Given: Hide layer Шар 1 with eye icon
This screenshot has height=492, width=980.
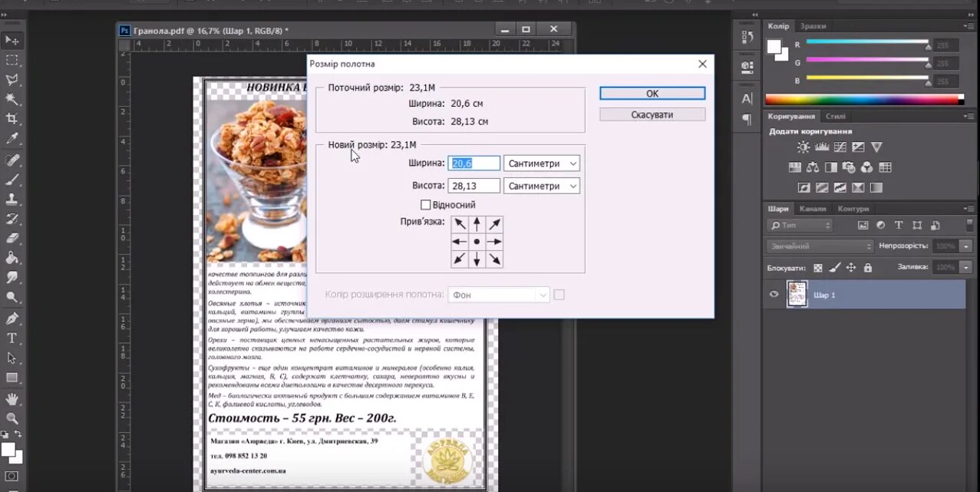Looking at the screenshot, I should click(x=774, y=294).
